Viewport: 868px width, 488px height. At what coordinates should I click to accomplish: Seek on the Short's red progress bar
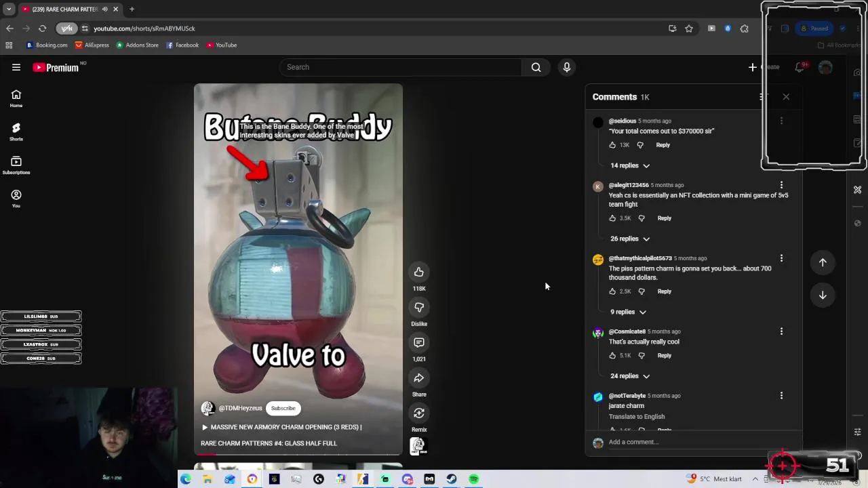tap(298, 454)
